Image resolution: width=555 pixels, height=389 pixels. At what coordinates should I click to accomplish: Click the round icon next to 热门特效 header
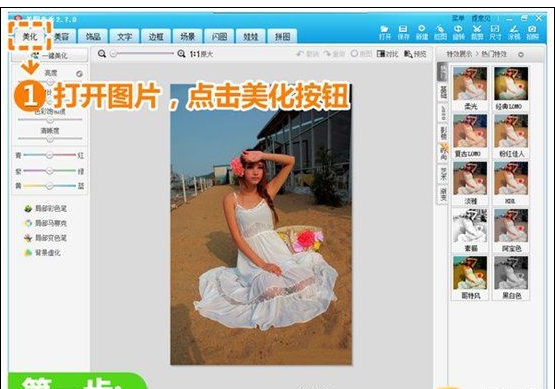tap(521, 55)
